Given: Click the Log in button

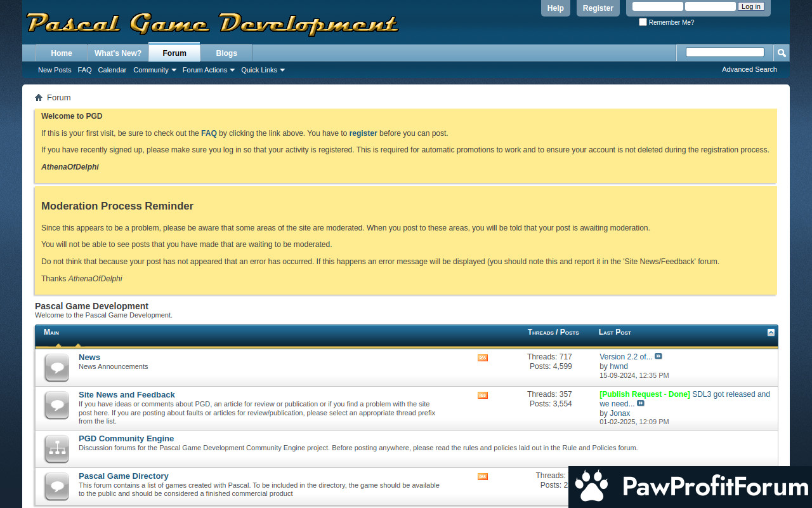Looking at the screenshot, I should click(x=751, y=6).
